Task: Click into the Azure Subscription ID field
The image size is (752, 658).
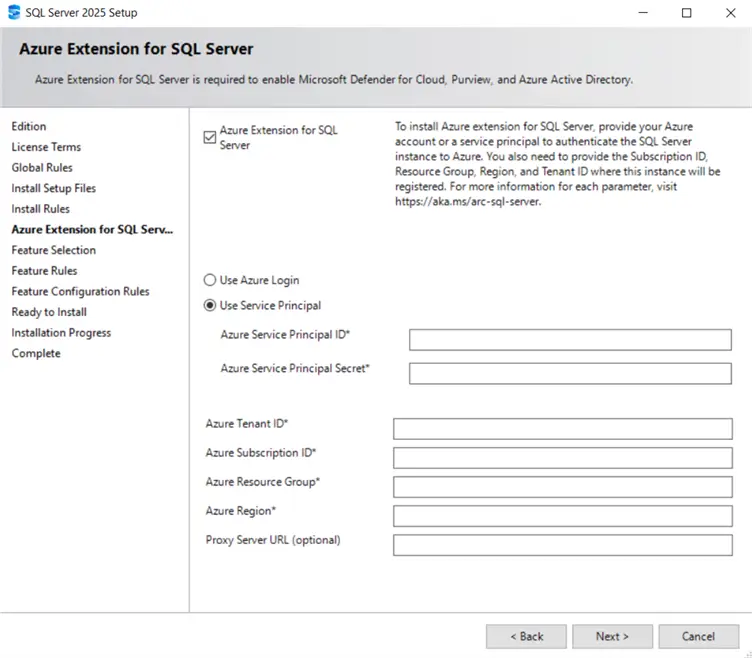Action: [x=563, y=458]
